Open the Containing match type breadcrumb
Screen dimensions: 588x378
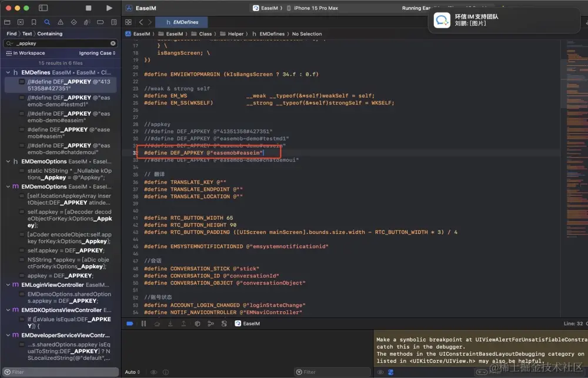[x=50, y=34]
